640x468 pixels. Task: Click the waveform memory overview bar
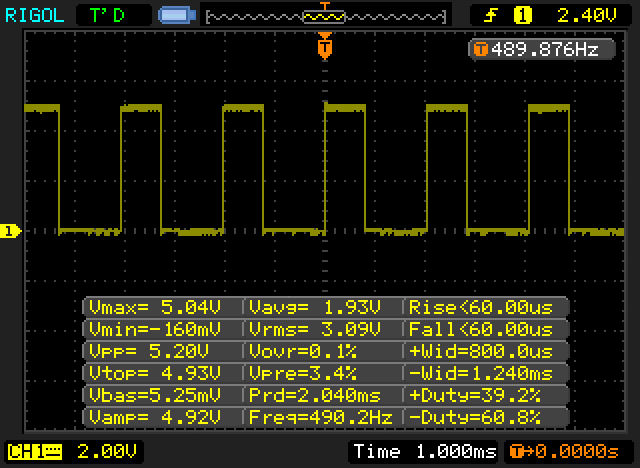pos(325,17)
